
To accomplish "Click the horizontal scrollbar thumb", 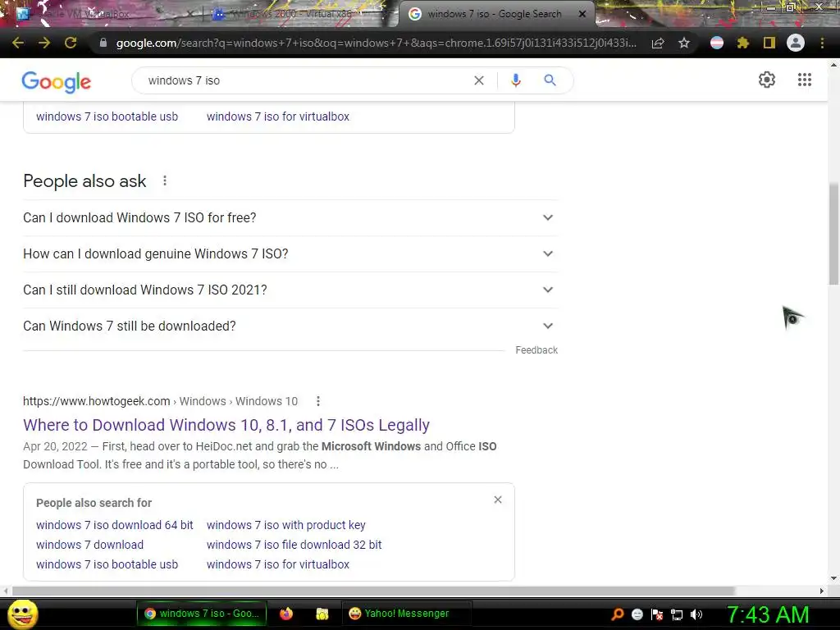I will pos(373,591).
